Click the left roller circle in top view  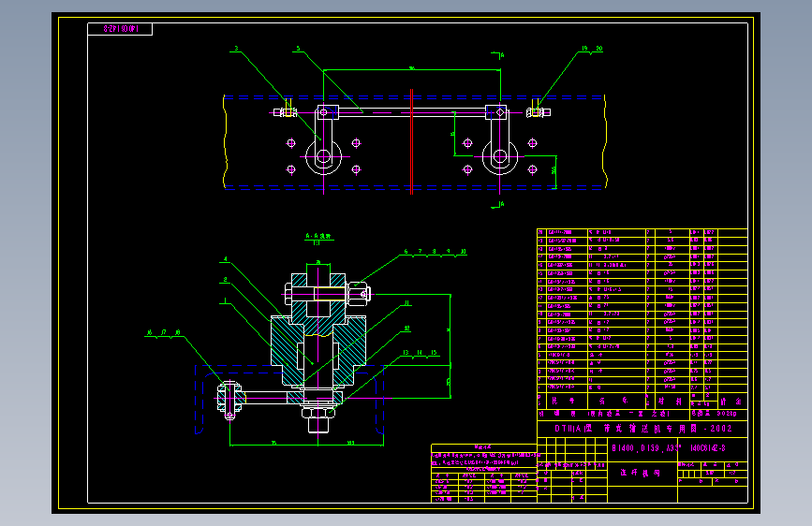(324, 156)
